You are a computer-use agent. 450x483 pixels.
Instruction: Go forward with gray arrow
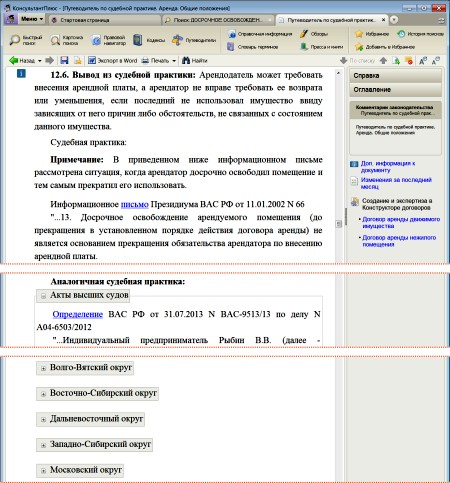(x=50, y=60)
